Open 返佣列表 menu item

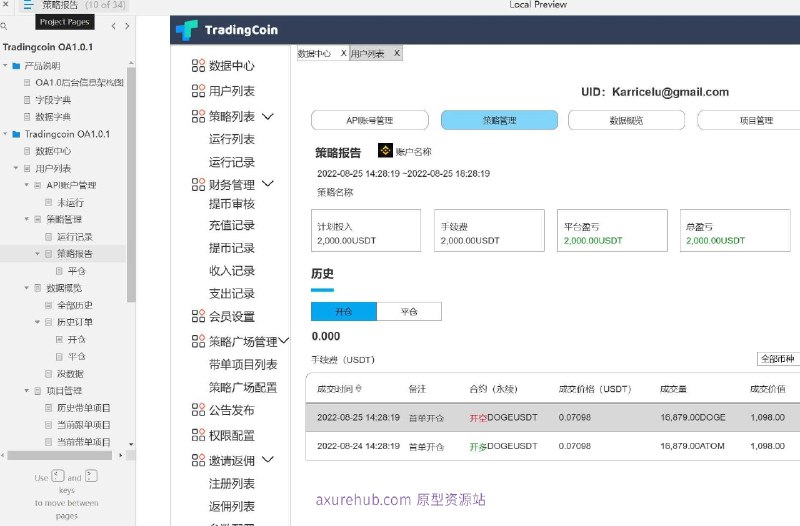pyautogui.click(x=232, y=506)
